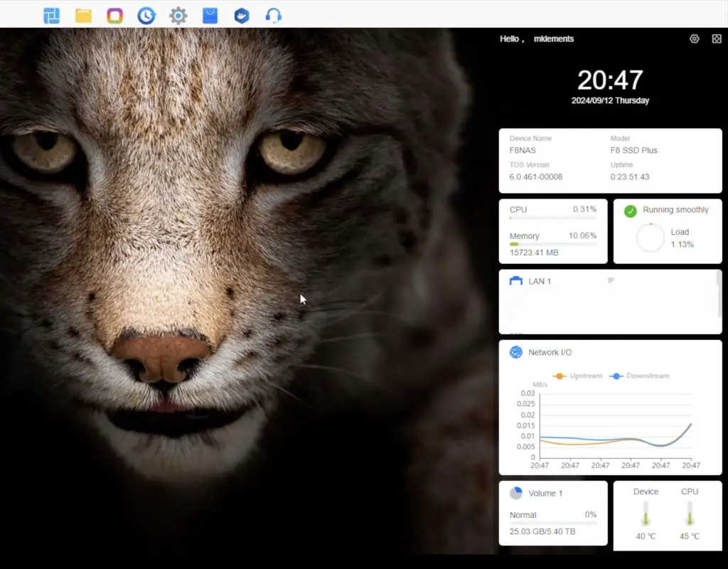The height and width of the screenshot is (569, 728).
Task: Open widget settings gear icon
Action: tap(695, 39)
